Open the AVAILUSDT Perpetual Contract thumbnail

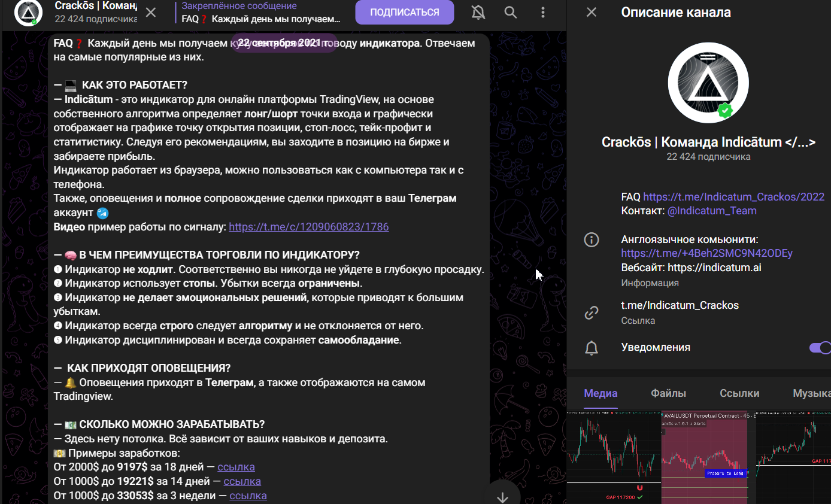click(x=708, y=457)
